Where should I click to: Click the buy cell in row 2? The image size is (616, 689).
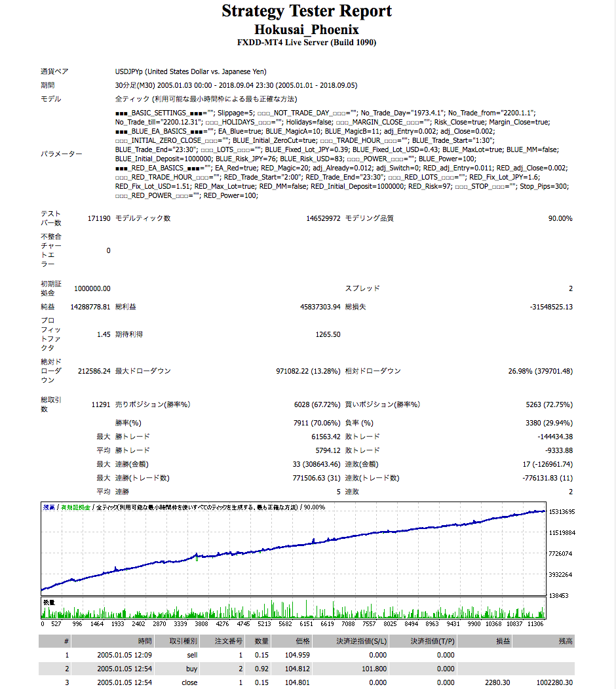(191, 669)
